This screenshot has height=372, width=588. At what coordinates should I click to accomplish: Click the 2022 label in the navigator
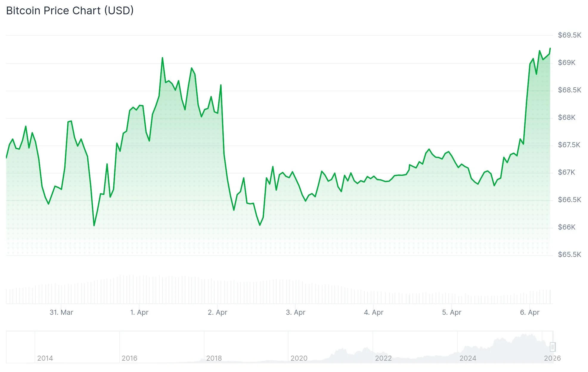[383, 358]
